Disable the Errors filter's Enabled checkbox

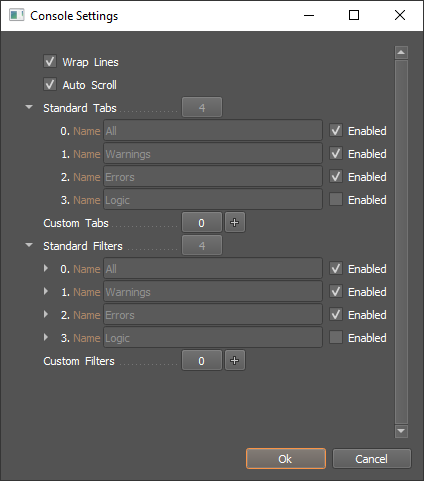point(336,314)
